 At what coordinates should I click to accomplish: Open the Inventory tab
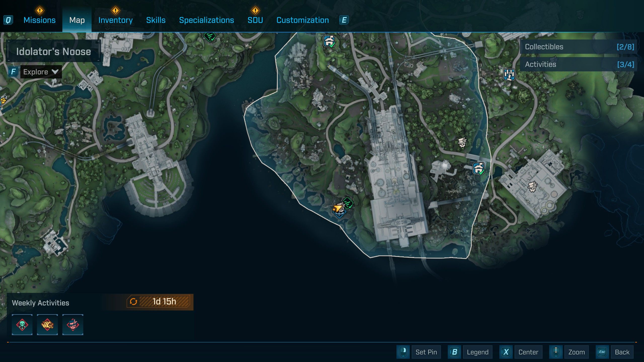115,20
